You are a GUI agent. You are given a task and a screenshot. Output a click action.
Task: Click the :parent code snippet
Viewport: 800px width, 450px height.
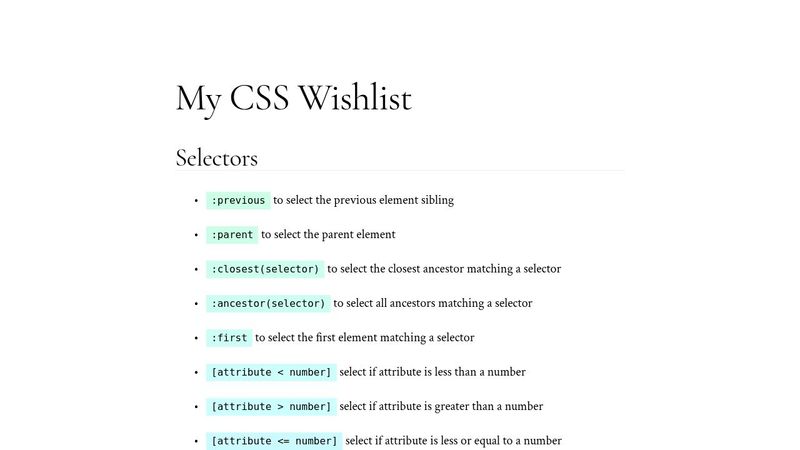232,235
